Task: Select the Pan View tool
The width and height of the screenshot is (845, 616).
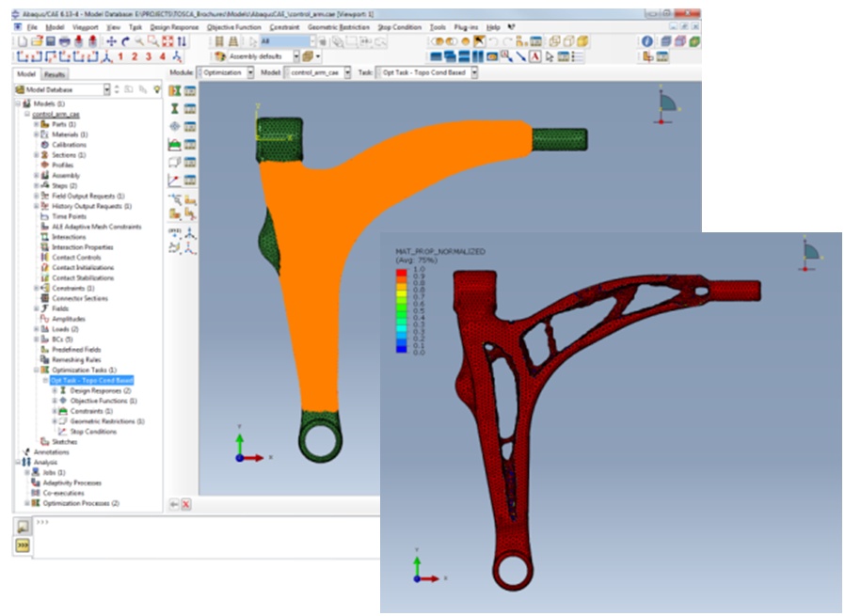Action: (111, 41)
